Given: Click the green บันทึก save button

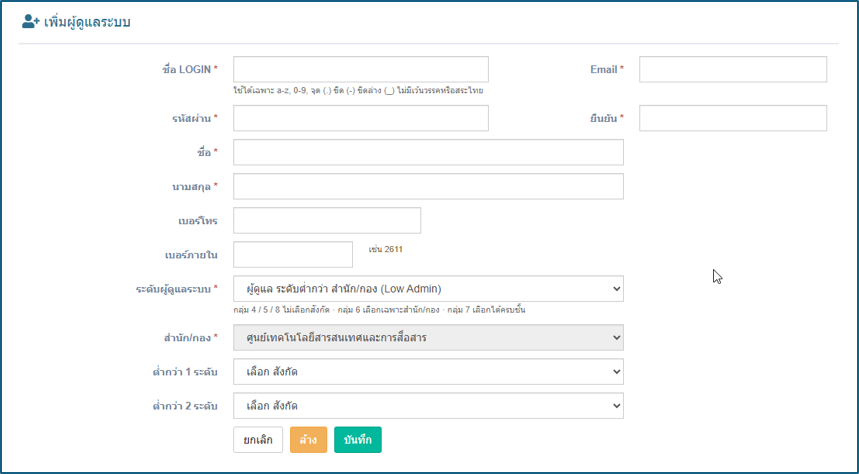Looking at the screenshot, I should coord(358,439).
